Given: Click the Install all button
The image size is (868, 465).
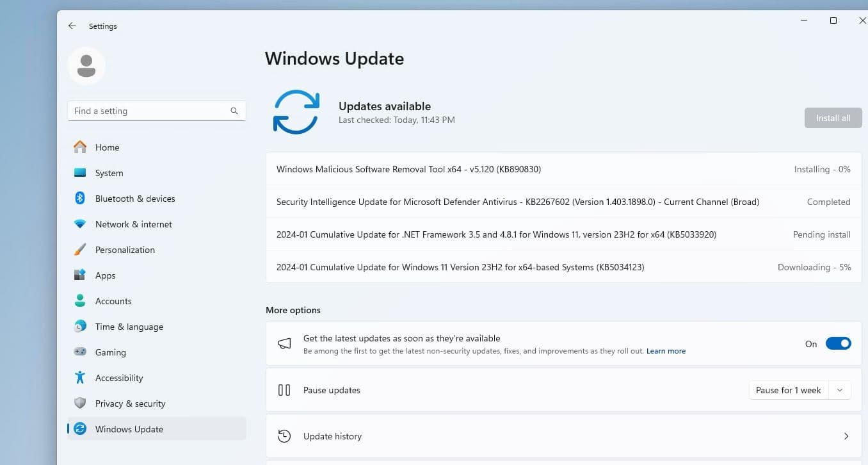Looking at the screenshot, I should (x=833, y=118).
